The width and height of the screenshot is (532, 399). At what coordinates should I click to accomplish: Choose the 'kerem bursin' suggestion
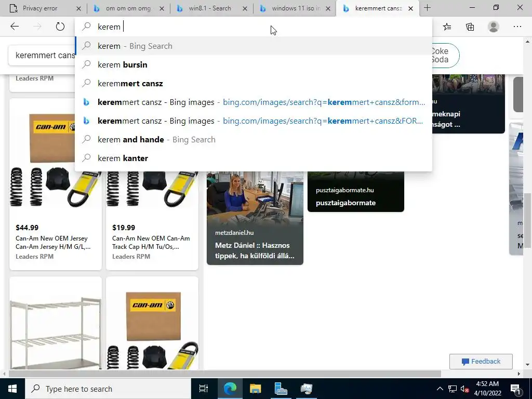253,64
